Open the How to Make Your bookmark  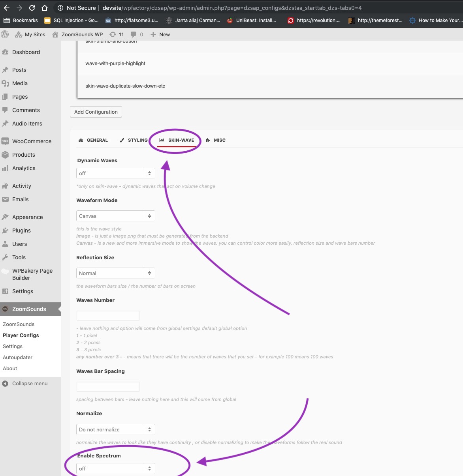click(436, 21)
